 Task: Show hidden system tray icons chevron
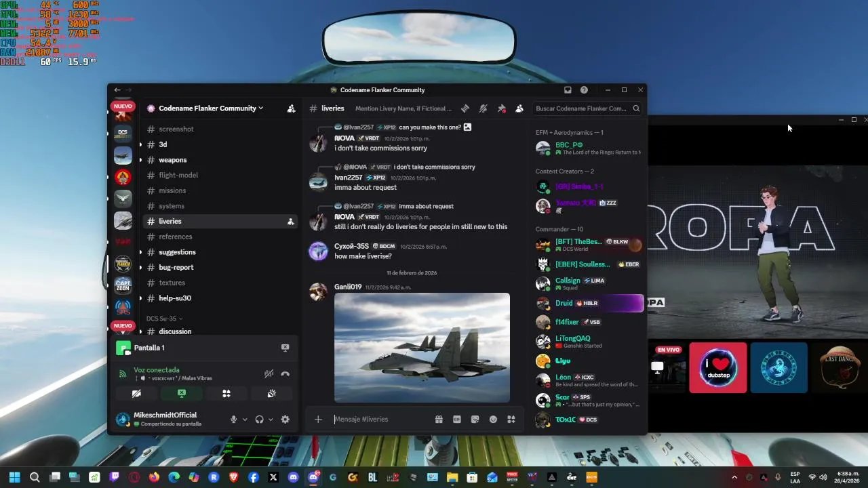[x=734, y=477]
